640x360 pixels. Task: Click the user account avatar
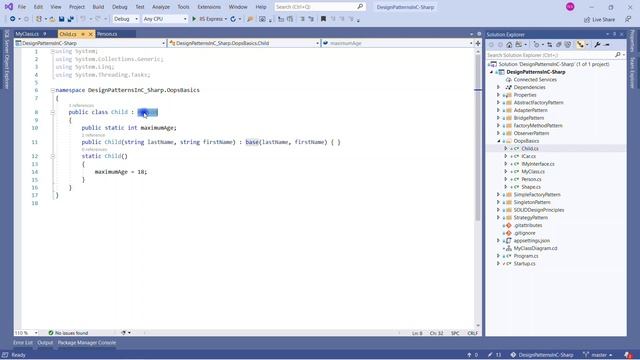pyautogui.click(x=570, y=7)
